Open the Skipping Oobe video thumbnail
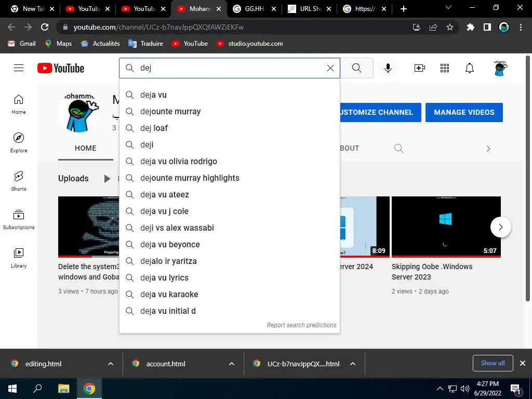This screenshot has width=532, height=399. coord(446,227)
